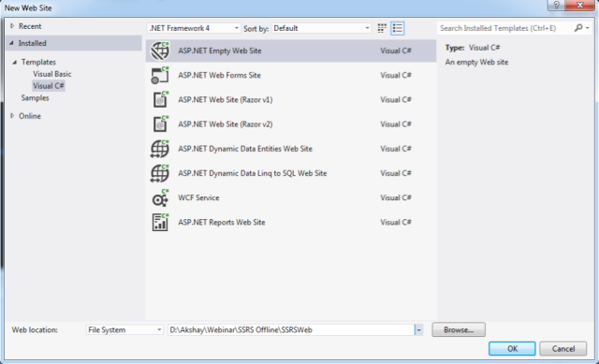Select Visual Basic templates

click(52, 74)
